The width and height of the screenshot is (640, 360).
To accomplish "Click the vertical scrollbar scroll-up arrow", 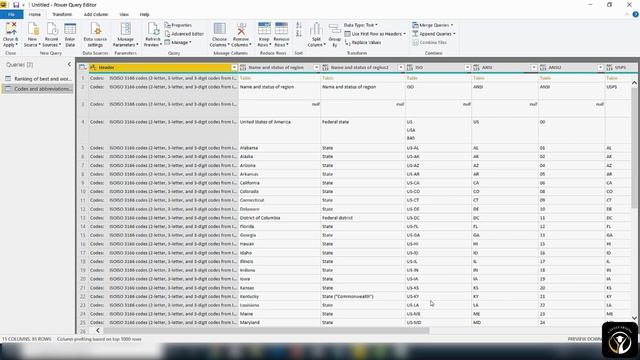I will pyautogui.click(x=634, y=83).
